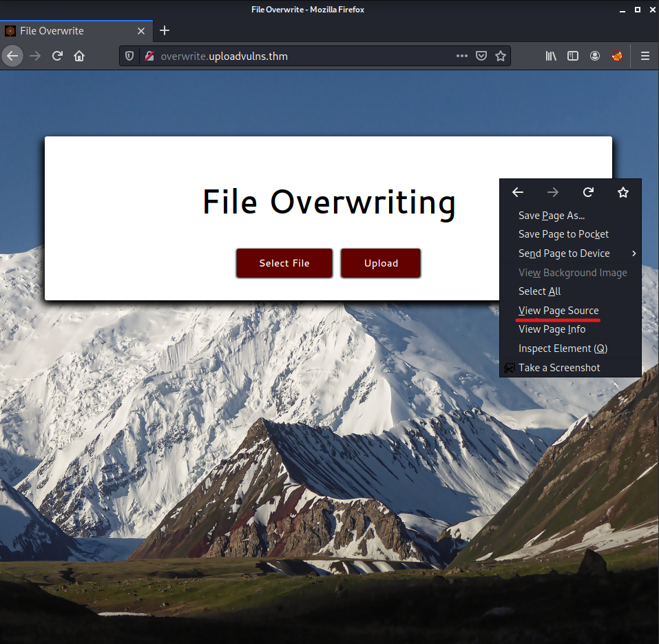Open the Firefox Account icon
The image size is (659, 644).
595,56
